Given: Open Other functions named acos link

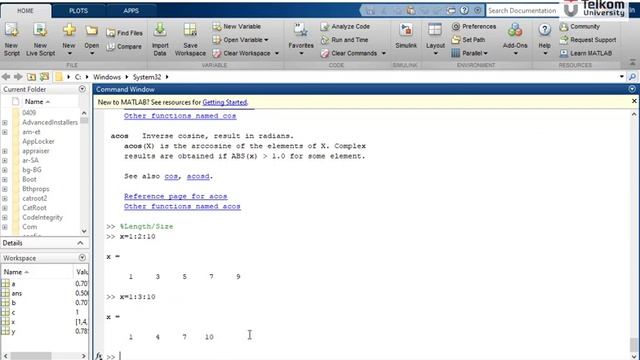Looking at the screenshot, I should (x=182, y=207).
